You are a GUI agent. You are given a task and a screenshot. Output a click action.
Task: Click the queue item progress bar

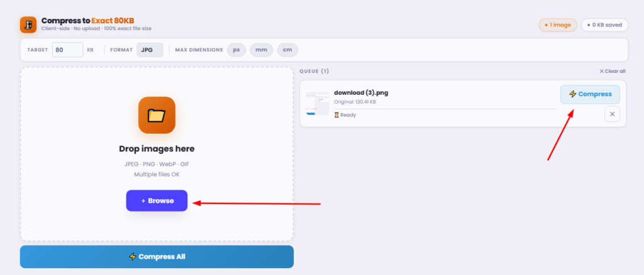pos(445,109)
